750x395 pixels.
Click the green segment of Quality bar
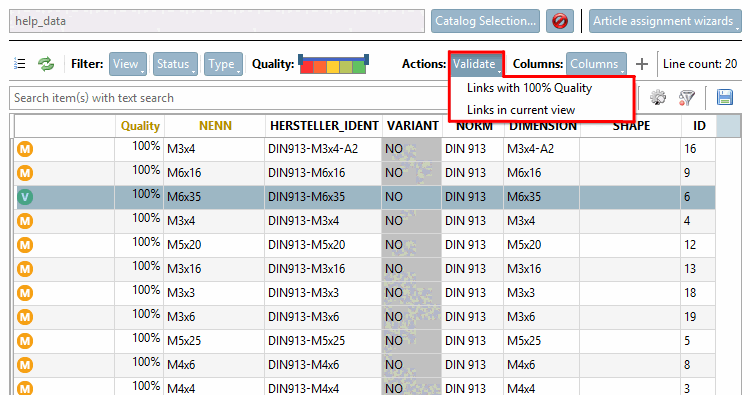click(x=359, y=67)
